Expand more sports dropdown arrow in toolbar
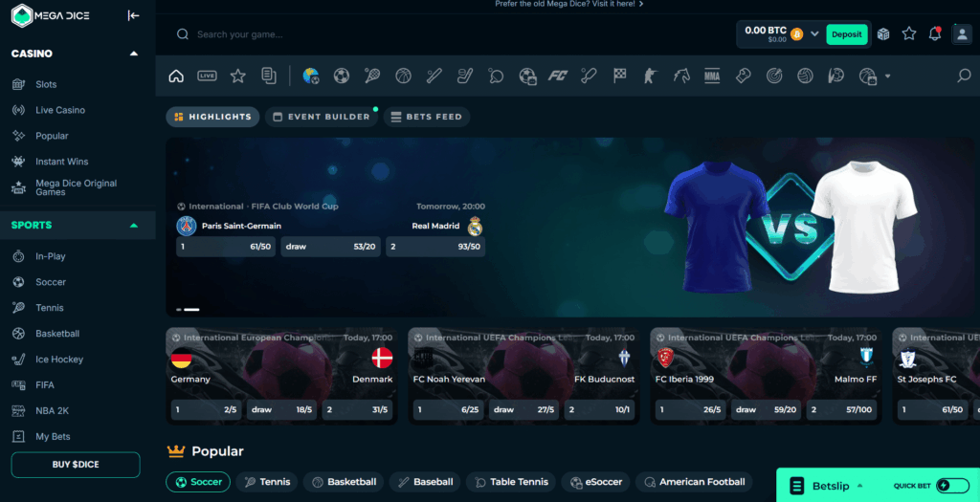Image resolution: width=980 pixels, height=502 pixels. (x=887, y=76)
